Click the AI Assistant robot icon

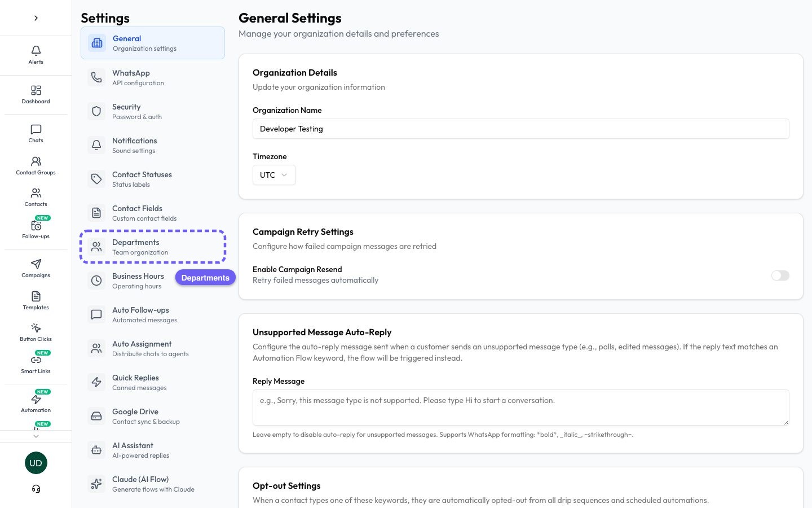click(x=96, y=450)
